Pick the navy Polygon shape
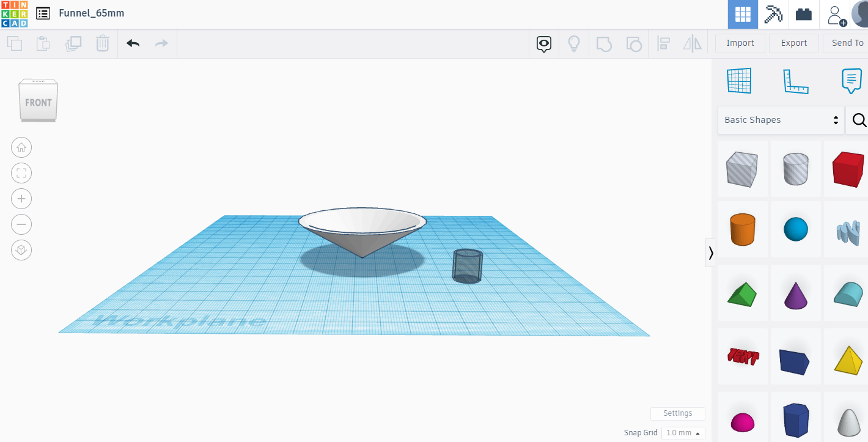 point(795,418)
